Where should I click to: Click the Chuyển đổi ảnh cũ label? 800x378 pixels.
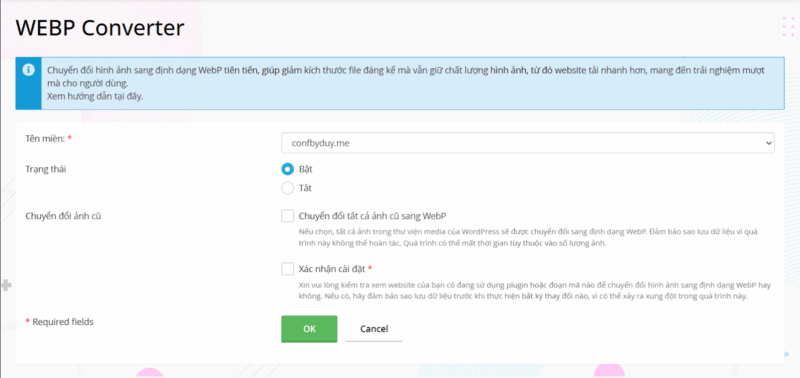[x=63, y=216]
